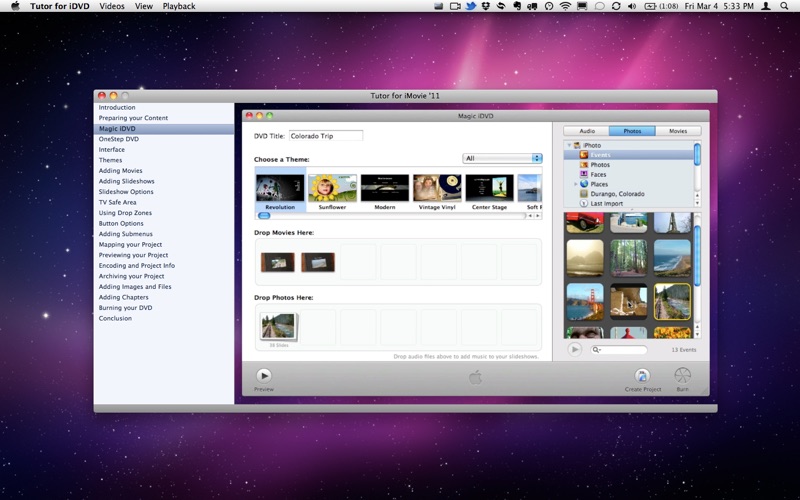Click the Burn disc icon
800x500 pixels.
click(x=682, y=376)
